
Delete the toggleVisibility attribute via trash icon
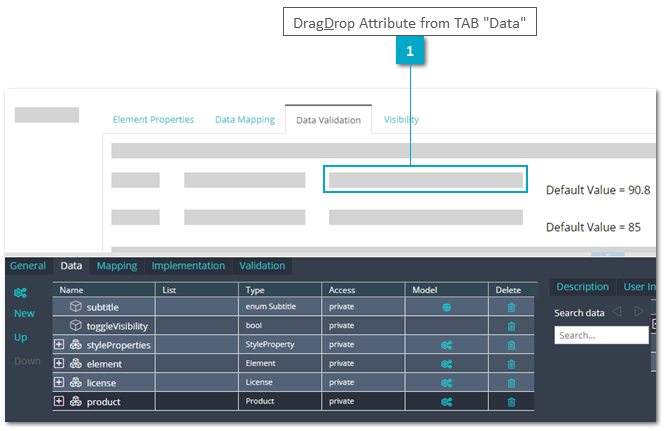[511, 326]
